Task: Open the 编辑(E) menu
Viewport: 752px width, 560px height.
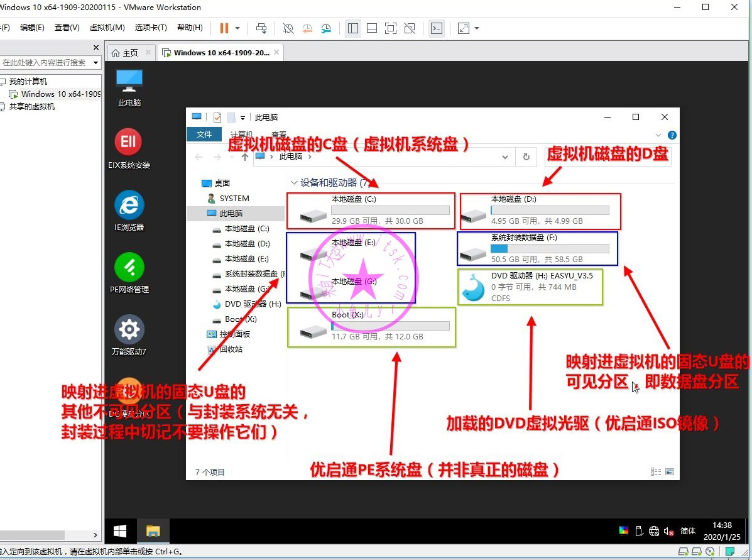Action: [x=32, y=28]
